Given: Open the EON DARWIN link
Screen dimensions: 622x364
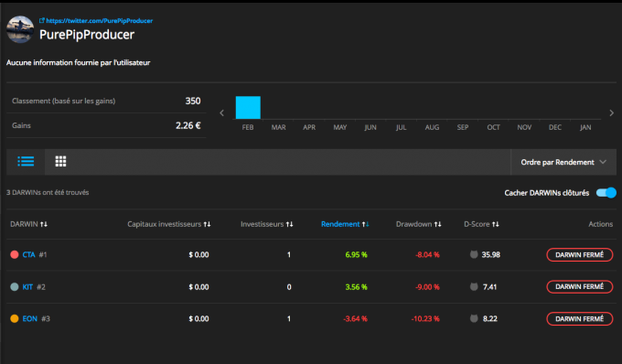Looking at the screenshot, I should click(x=30, y=318).
